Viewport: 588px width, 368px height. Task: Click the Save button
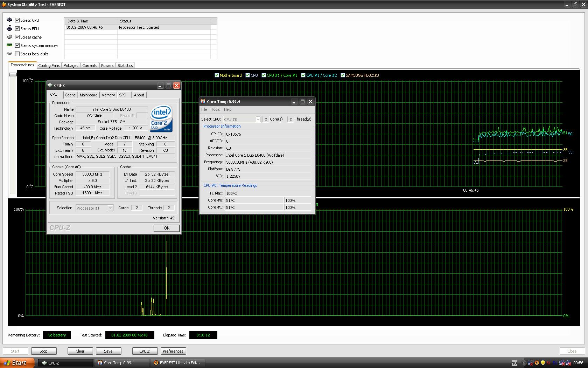pyautogui.click(x=108, y=351)
